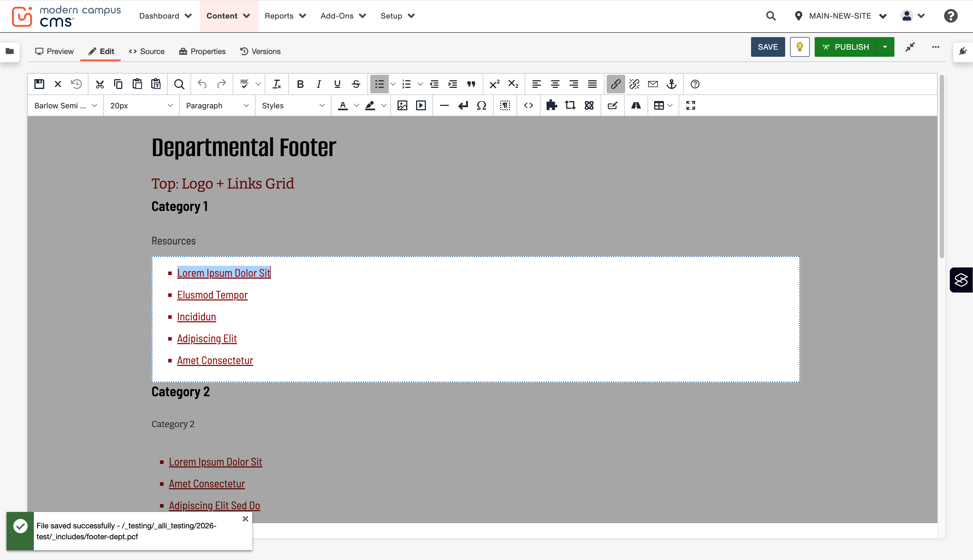Expand the Publish button dropdown arrow
Image resolution: width=973 pixels, height=560 pixels.
coord(885,47)
